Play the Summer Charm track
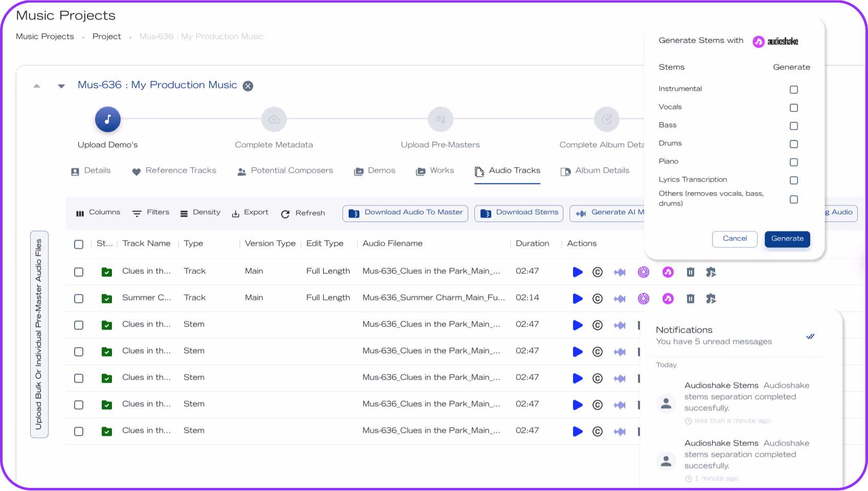Image resolution: width=868 pixels, height=491 pixels. point(578,299)
